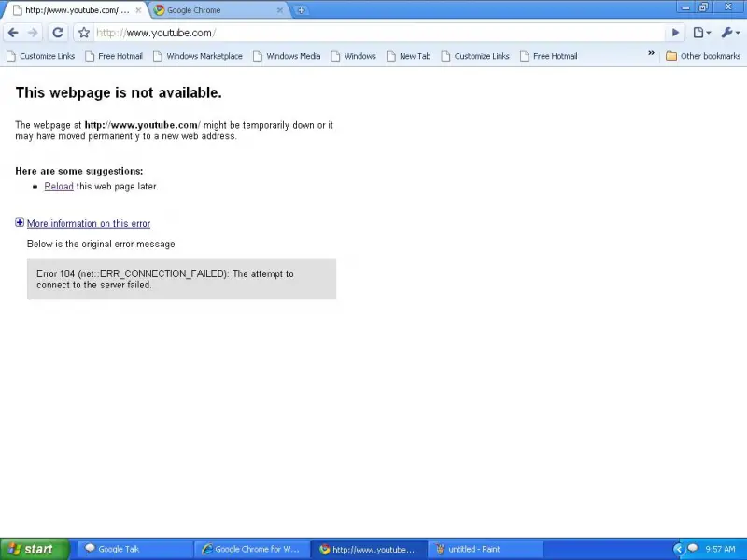Open the page control menu
The image size is (747, 560).
click(702, 33)
